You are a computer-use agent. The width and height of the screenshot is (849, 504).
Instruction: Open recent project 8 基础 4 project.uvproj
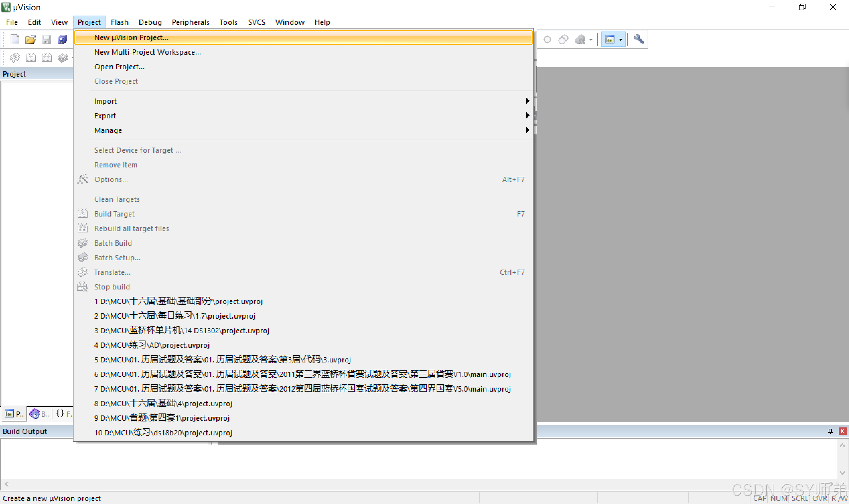tap(303, 404)
